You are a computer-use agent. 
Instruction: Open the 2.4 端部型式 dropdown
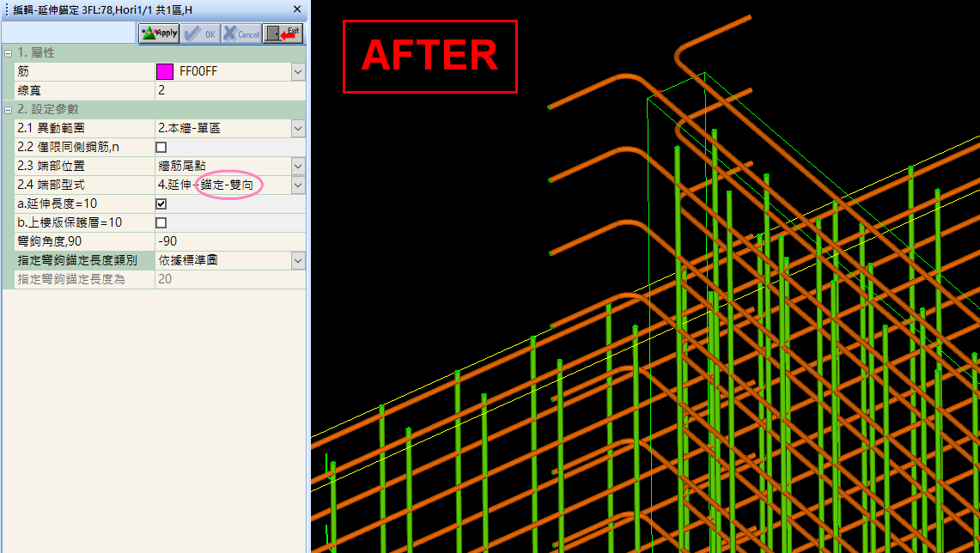click(298, 185)
